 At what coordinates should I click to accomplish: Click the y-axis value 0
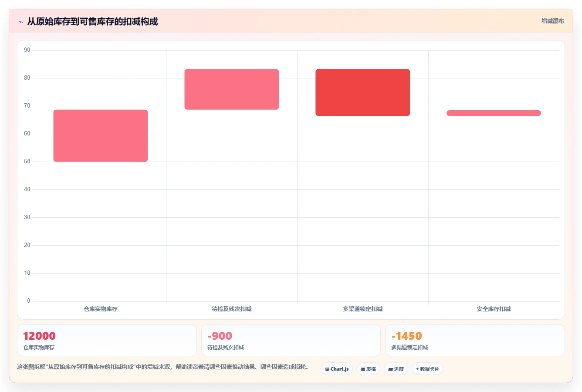pyautogui.click(x=29, y=301)
